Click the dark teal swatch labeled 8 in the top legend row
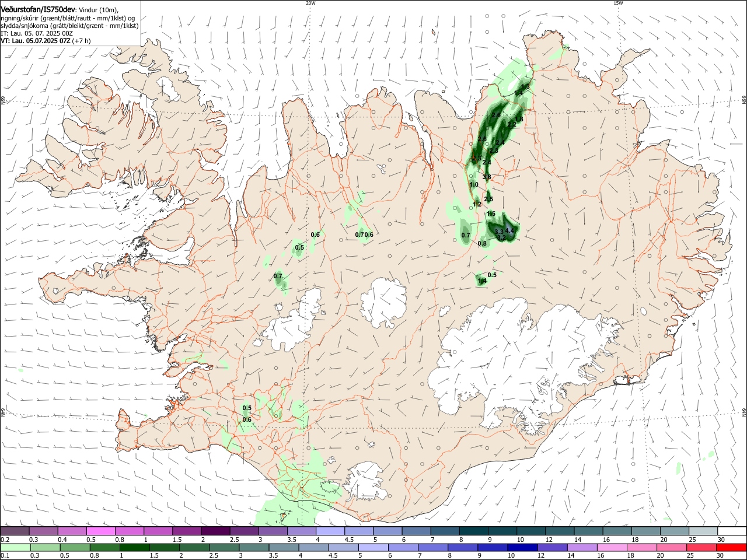Screen dimensions: 747x560 click(474, 531)
